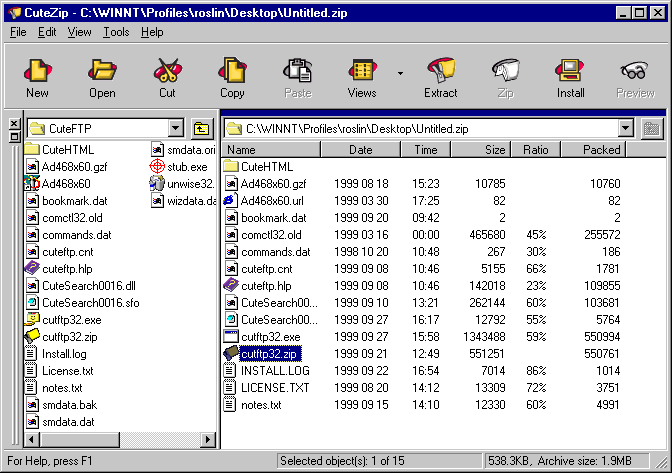Click the left pane scroll-left arrow

point(32,440)
